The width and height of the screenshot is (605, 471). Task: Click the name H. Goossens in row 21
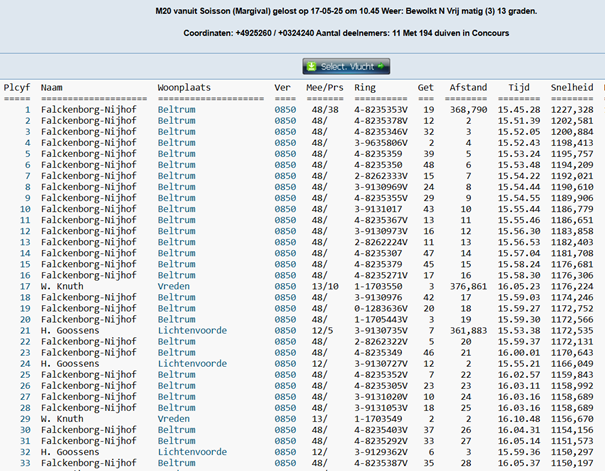pos(71,329)
